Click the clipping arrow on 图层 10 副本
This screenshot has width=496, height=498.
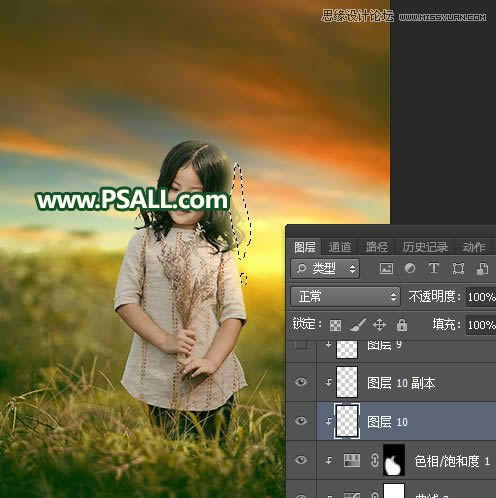pyautogui.click(x=329, y=383)
